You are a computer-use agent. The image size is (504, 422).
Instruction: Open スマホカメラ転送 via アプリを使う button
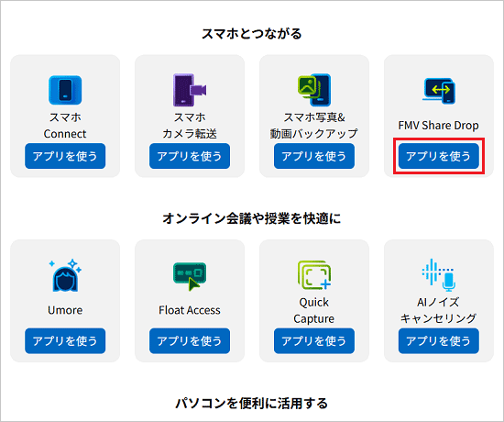[x=190, y=156]
